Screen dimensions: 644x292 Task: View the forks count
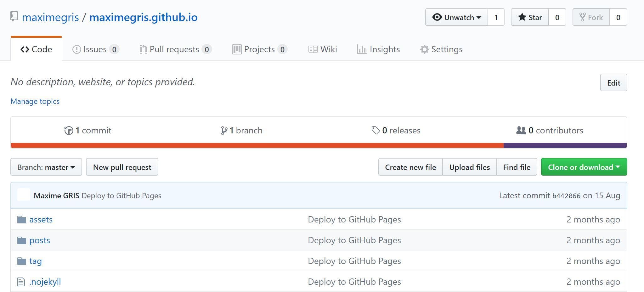[618, 17]
